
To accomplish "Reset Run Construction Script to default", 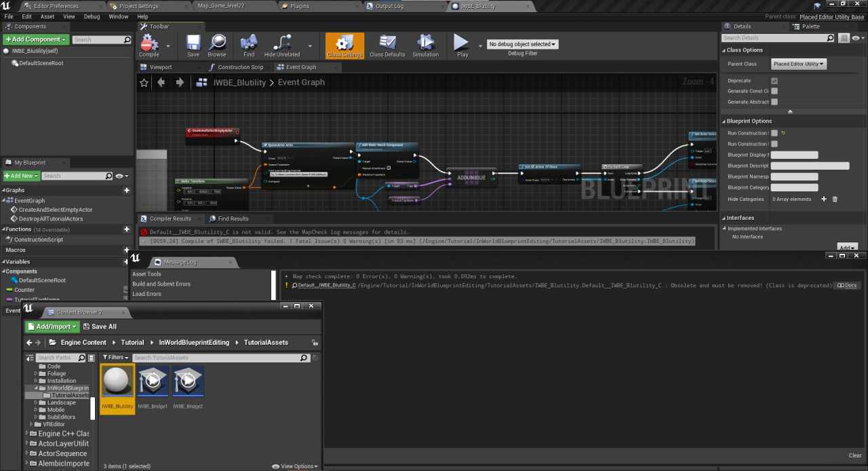I will tap(783, 133).
